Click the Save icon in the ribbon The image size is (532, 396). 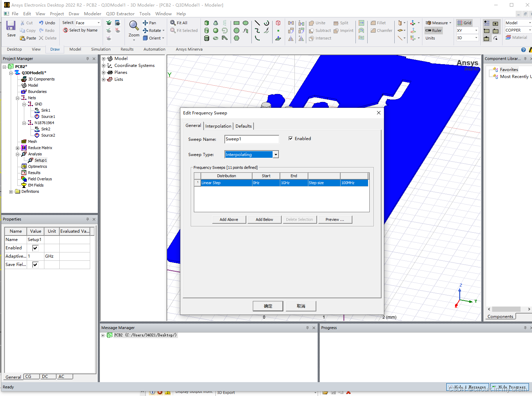[x=11, y=25]
